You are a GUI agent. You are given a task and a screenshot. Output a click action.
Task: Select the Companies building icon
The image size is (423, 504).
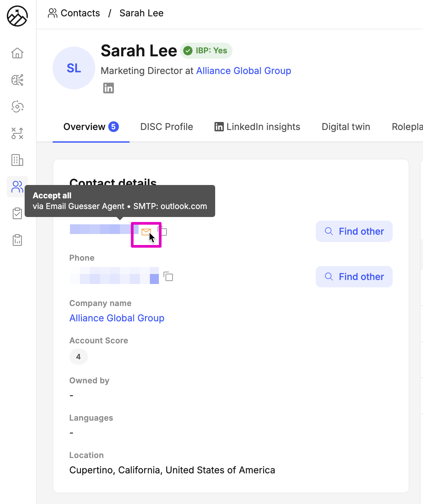17,160
